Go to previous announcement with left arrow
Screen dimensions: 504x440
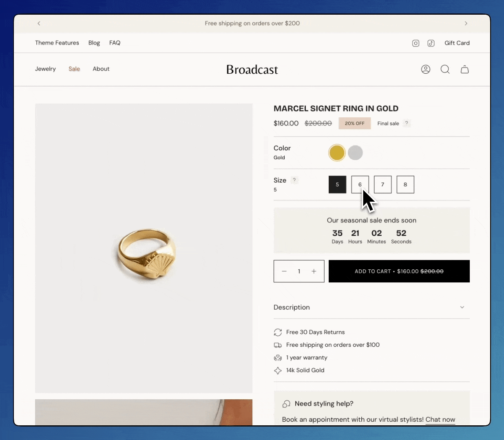pyautogui.click(x=39, y=23)
